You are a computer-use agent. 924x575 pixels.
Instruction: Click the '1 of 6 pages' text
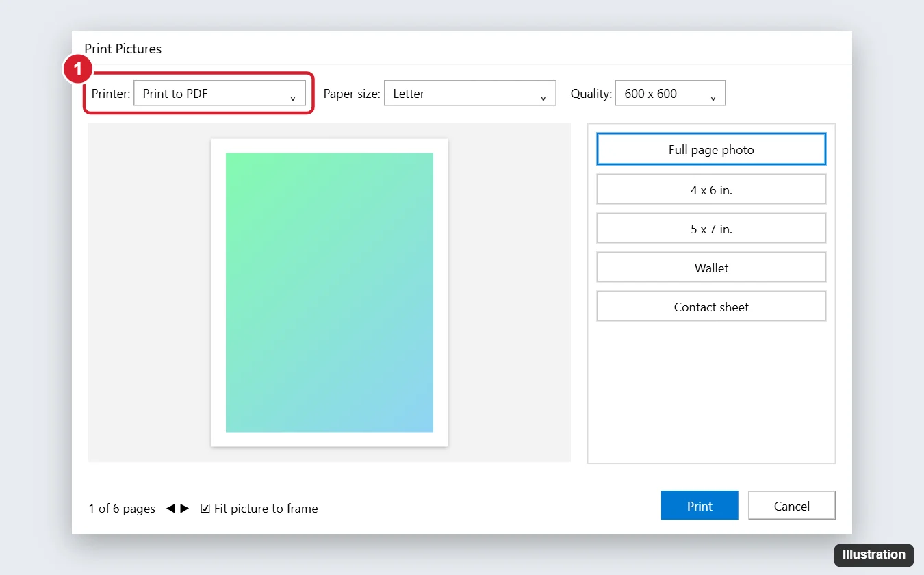click(x=122, y=509)
